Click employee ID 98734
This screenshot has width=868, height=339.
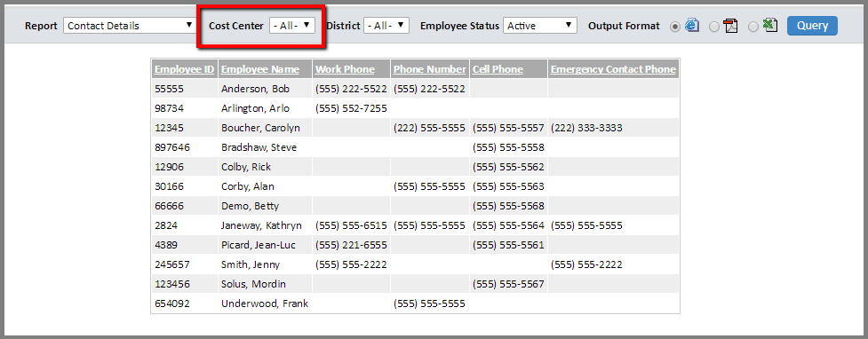[169, 108]
